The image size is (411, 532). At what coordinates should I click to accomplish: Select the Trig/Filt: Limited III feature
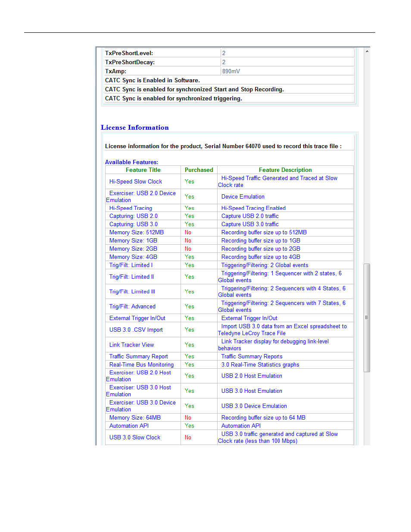pos(132,292)
